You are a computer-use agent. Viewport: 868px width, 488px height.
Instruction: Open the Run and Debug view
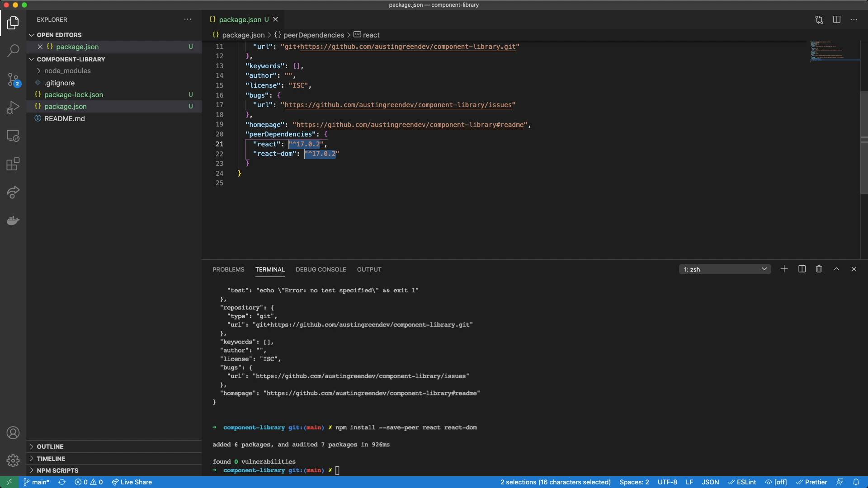click(13, 107)
